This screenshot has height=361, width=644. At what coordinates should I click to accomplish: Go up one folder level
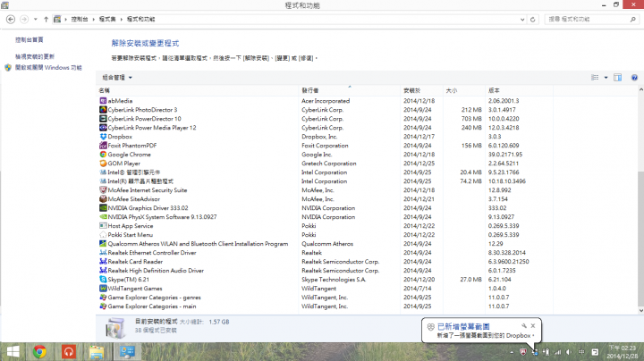[46, 20]
